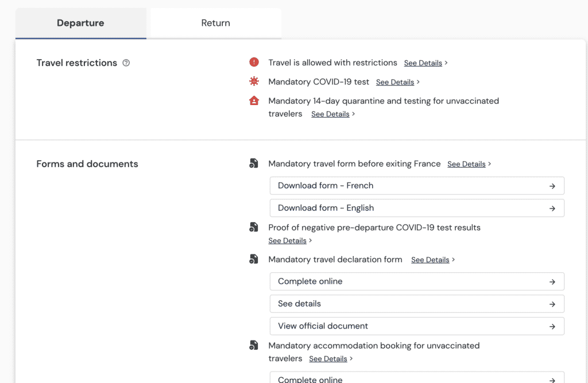This screenshot has width=588, height=383.
Task: Switch to the Return tab
Action: point(215,24)
